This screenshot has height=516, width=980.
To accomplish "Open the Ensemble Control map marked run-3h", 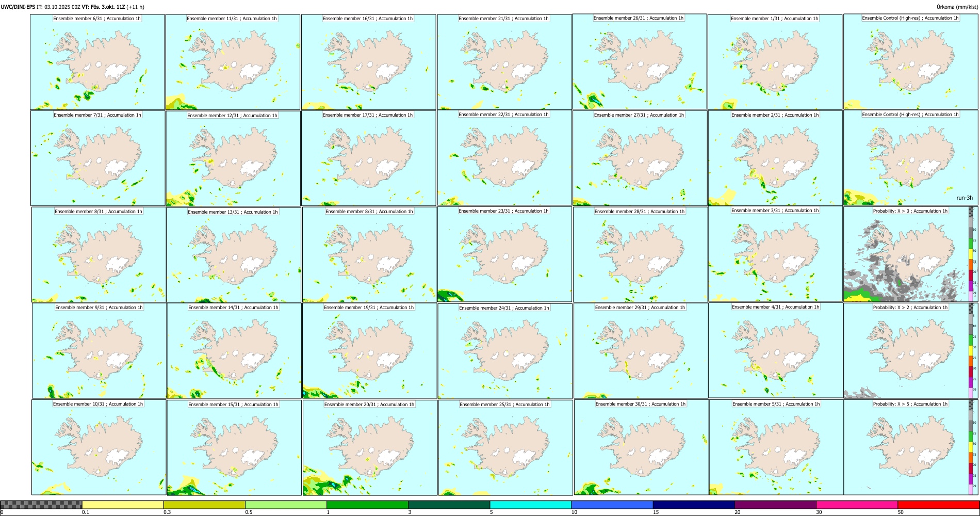I will pyautogui.click(x=911, y=158).
